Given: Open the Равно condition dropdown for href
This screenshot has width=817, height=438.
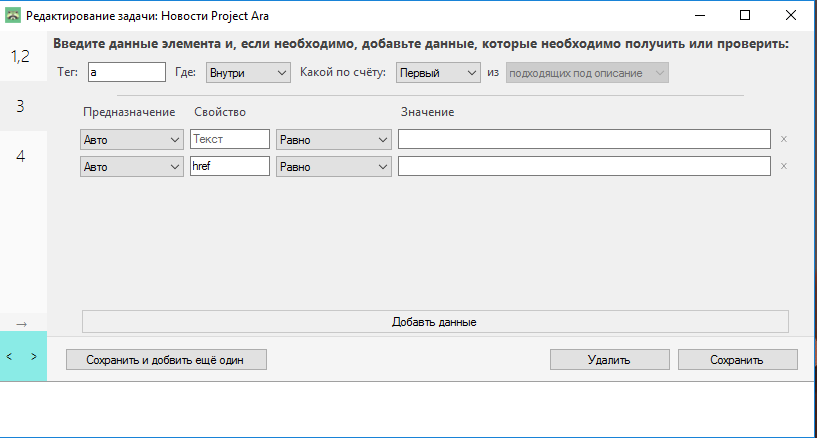Looking at the screenshot, I should tap(333, 167).
